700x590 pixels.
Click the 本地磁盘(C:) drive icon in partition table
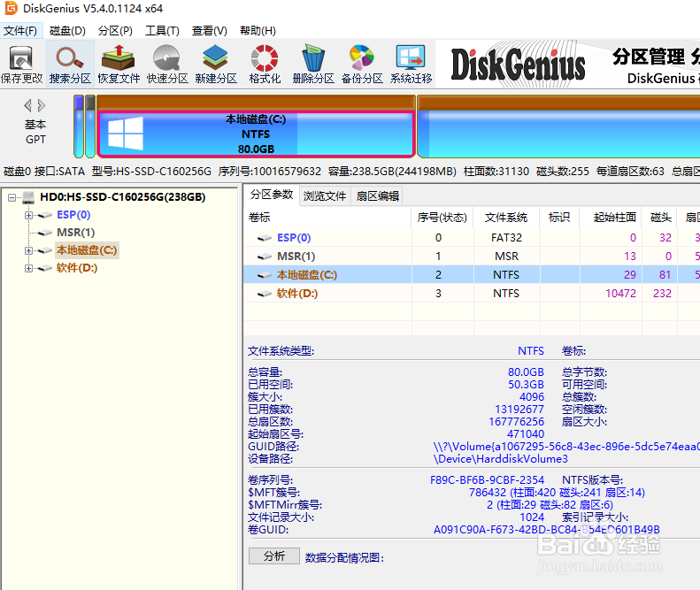265,275
